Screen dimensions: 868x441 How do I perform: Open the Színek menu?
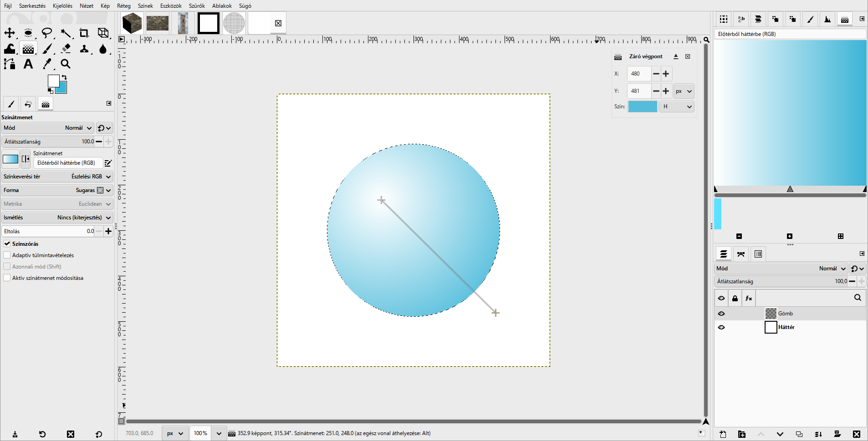point(145,6)
